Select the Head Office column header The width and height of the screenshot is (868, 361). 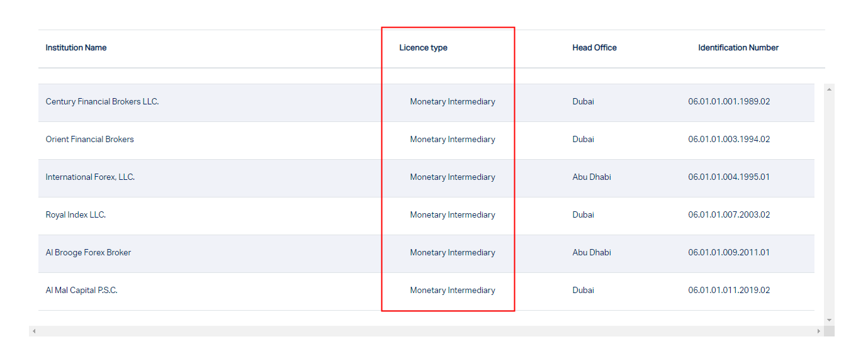(x=594, y=48)
